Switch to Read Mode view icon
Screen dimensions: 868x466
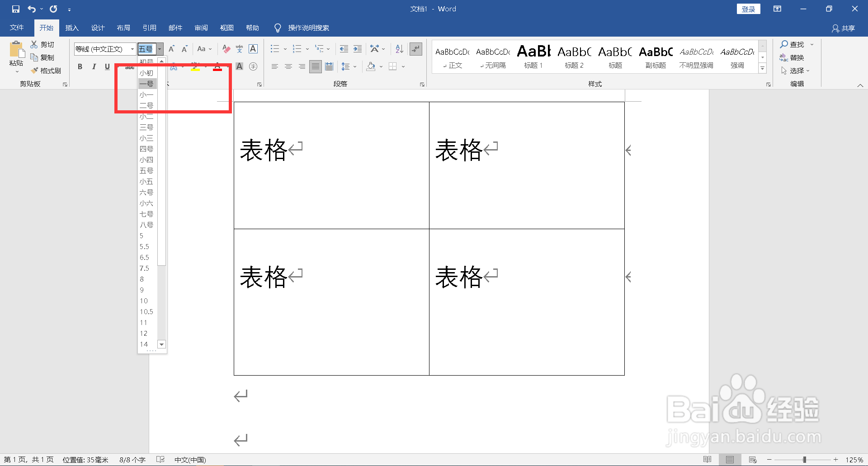[708, 460]
